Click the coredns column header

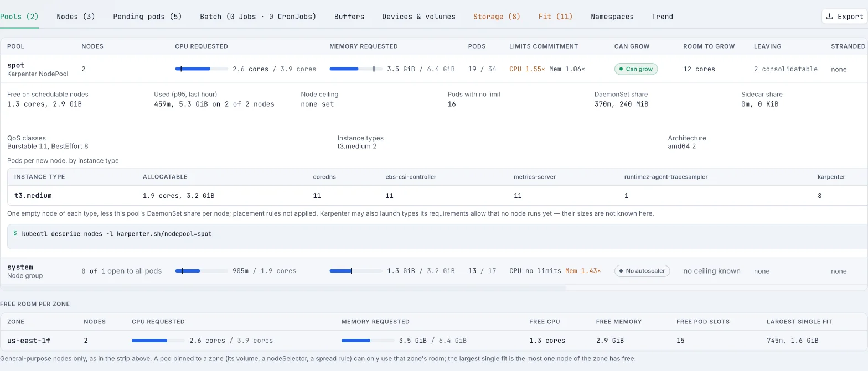tap(324, 177)
